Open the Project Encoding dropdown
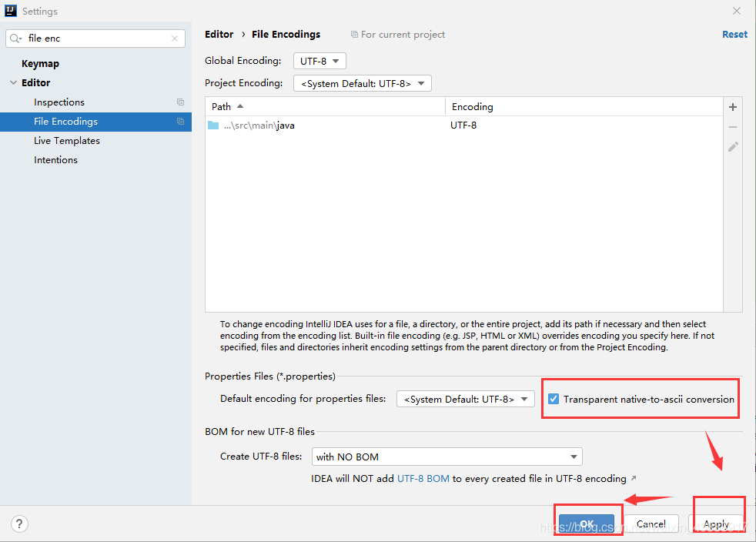 [x=362, y=83]
